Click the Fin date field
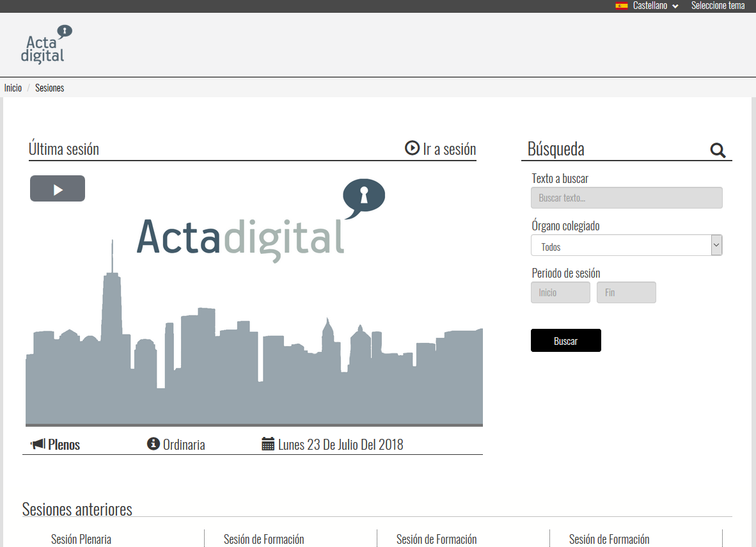Image resolution: width=756 pixels, height=547 pixels. pyautogui.click(x=626, y=293)
